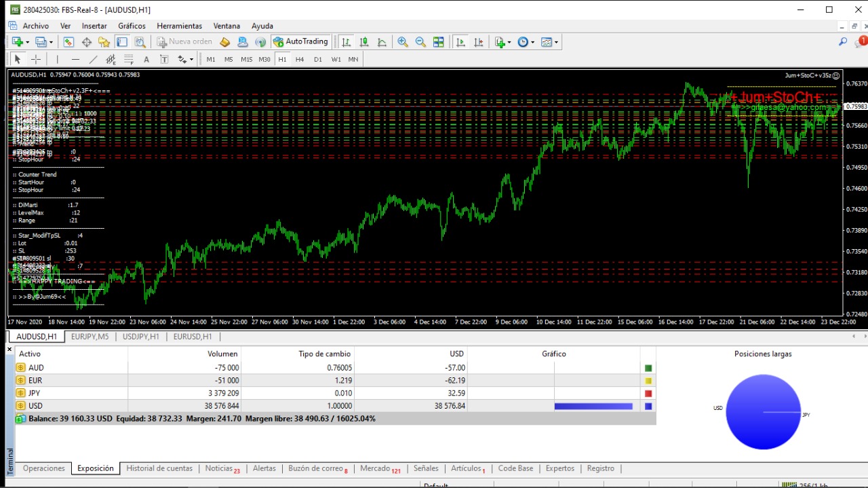Viewport: 868px width, 488px height.
Task: Zoom out of the chart
Action: (420, 41)
